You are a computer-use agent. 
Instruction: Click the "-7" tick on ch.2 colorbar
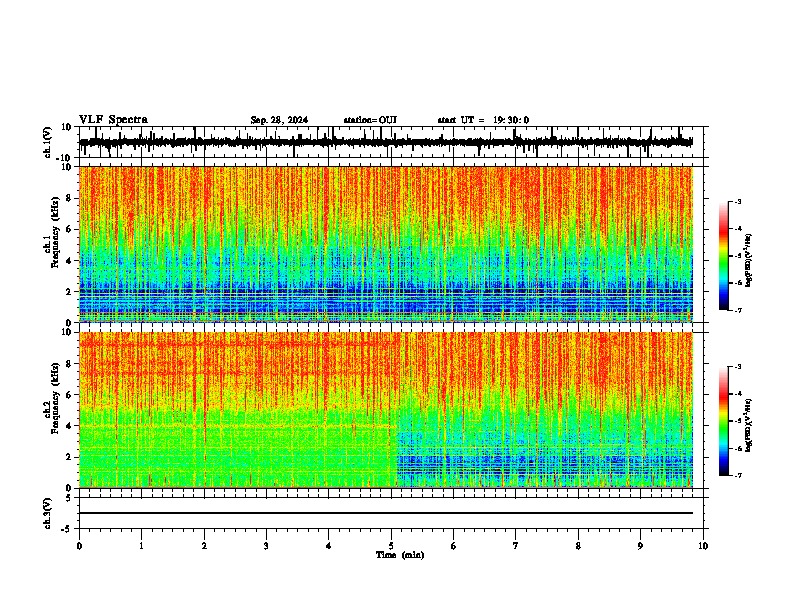[x=738, y=476]
